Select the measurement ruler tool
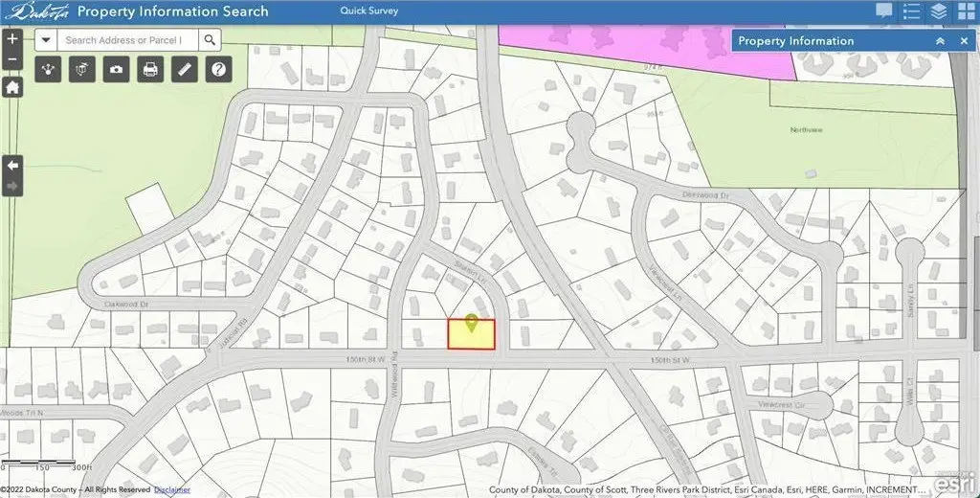The width and height of the screenshot is (980, 498). pyautogui.click(x=185, y=69)
